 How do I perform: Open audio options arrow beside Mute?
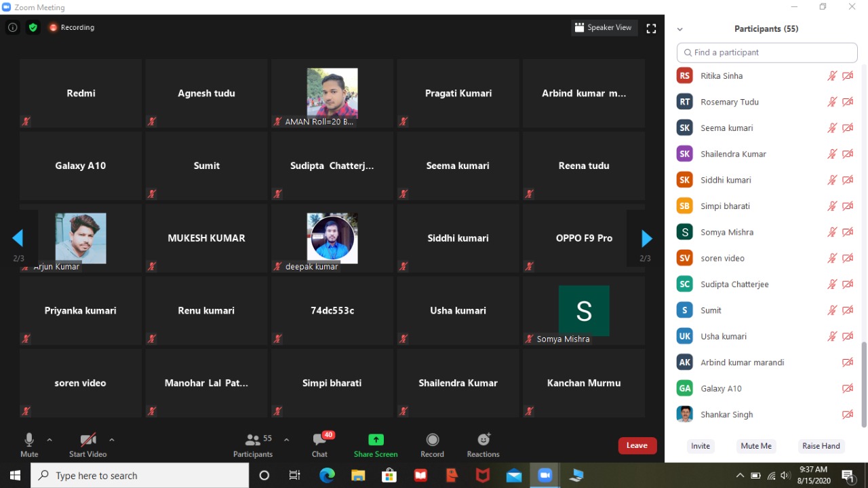[50, 440]
